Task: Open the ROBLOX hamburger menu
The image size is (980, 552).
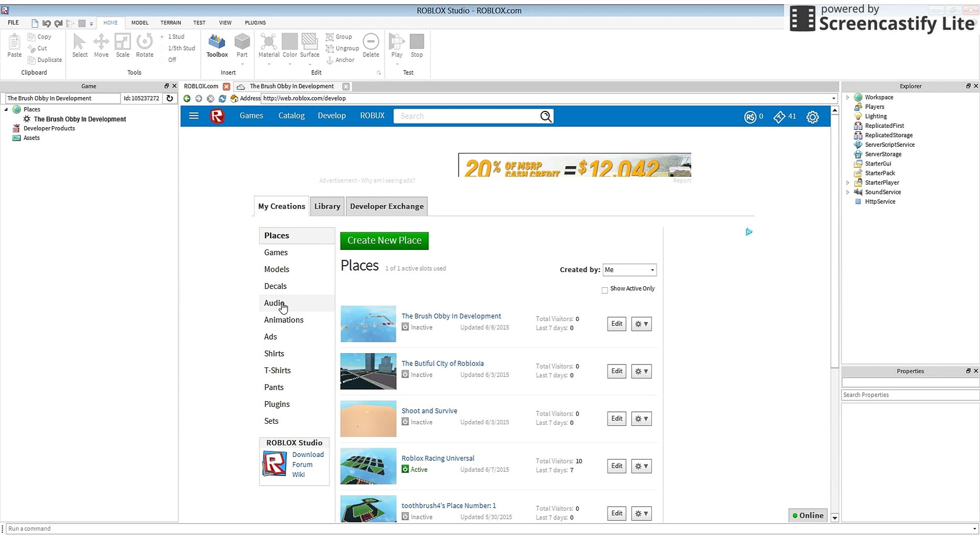Action: pyautogui.click(x=194, y=116)
